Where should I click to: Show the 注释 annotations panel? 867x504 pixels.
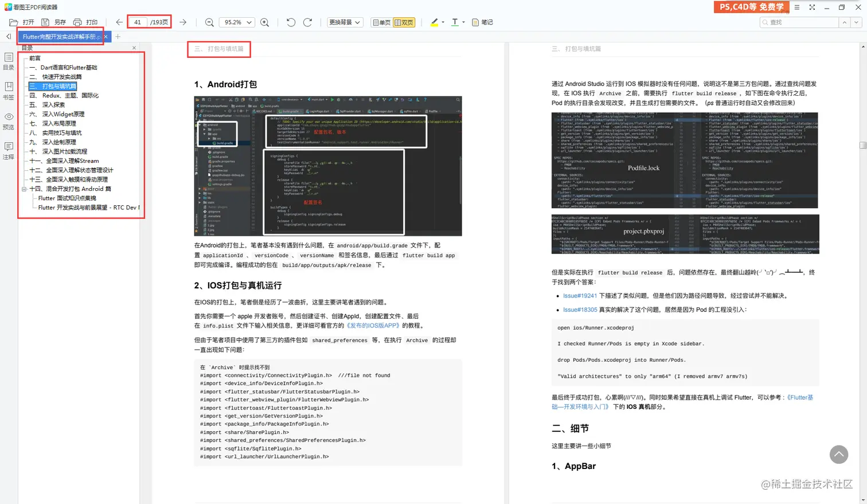click(9, 151)
